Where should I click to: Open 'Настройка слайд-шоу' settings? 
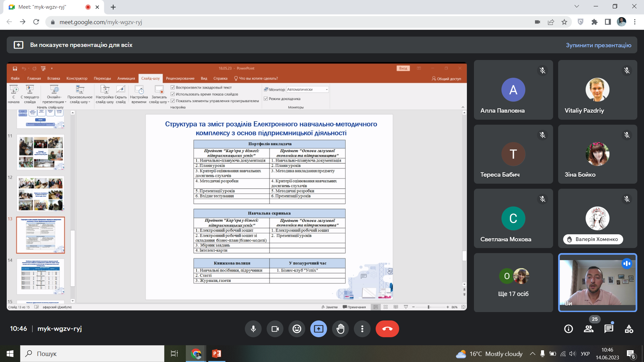pos(105,94)
